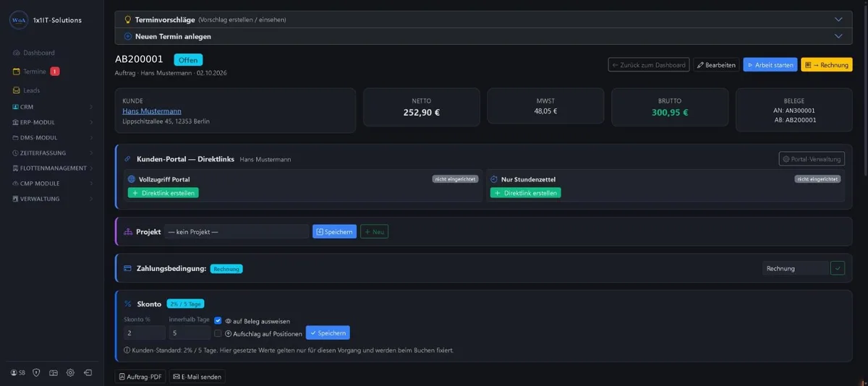Screen dimensions: 868x386
Task: Click the plus circle icon beside Neuen Termin anlegen
Action: (128, 36)
